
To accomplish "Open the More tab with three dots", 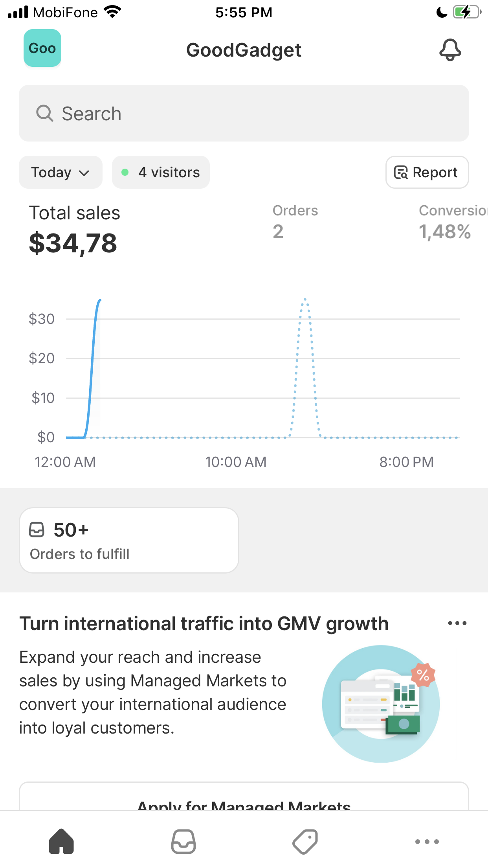I will [427, 842].
